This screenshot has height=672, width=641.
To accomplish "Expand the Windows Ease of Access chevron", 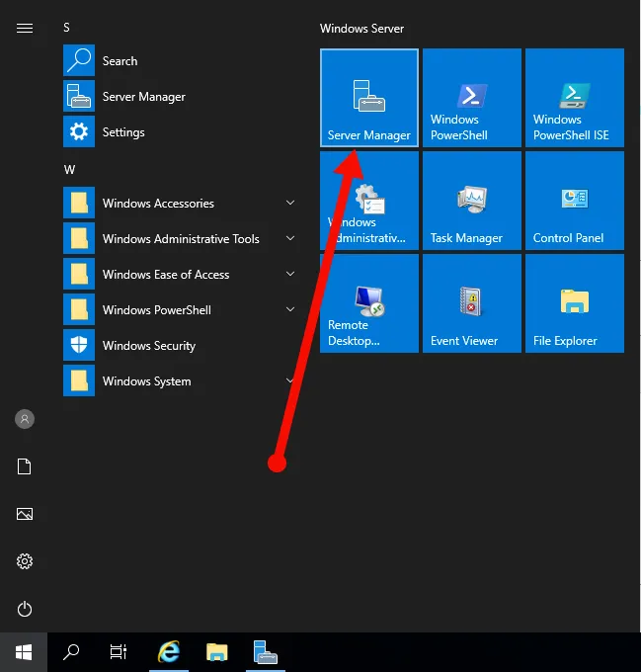I will [x=290, y=274].
